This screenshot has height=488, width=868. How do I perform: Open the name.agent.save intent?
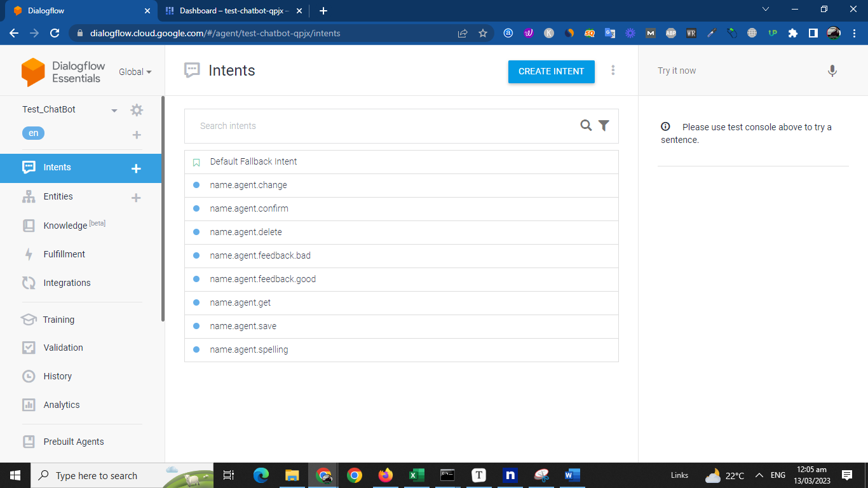401,326
